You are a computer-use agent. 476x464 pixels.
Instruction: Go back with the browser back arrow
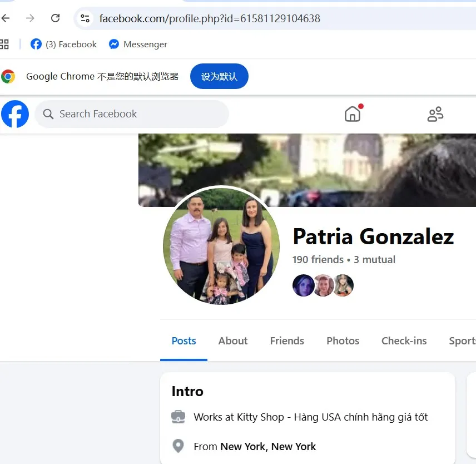click(6, 18)
